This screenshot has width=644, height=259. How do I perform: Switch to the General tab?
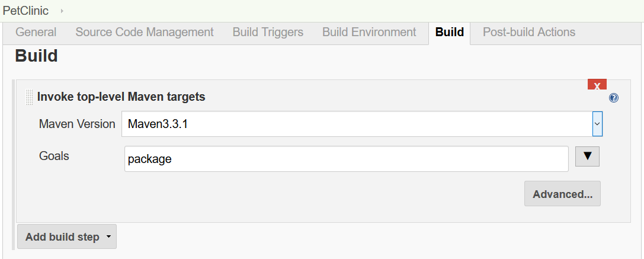pos(36,32)
